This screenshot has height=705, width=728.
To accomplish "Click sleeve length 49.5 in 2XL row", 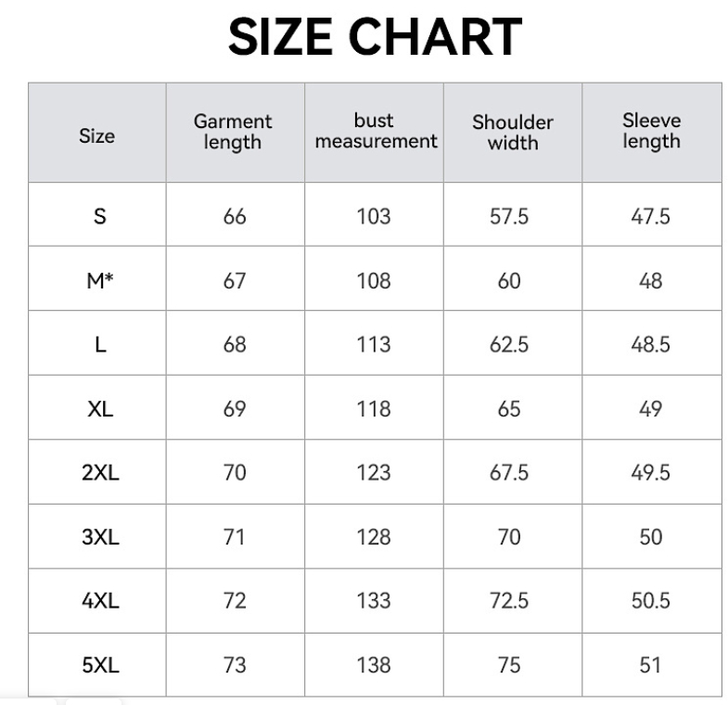I will click(651, 472).
